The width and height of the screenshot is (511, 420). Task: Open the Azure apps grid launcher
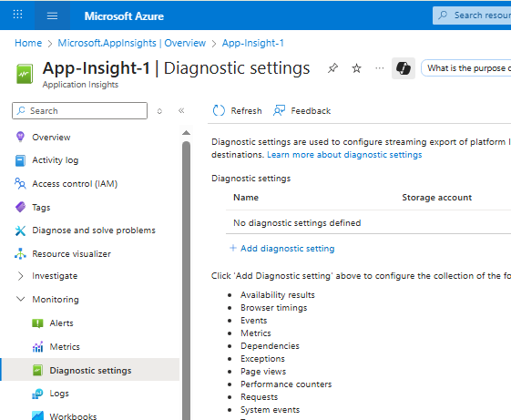pos(17,15)
